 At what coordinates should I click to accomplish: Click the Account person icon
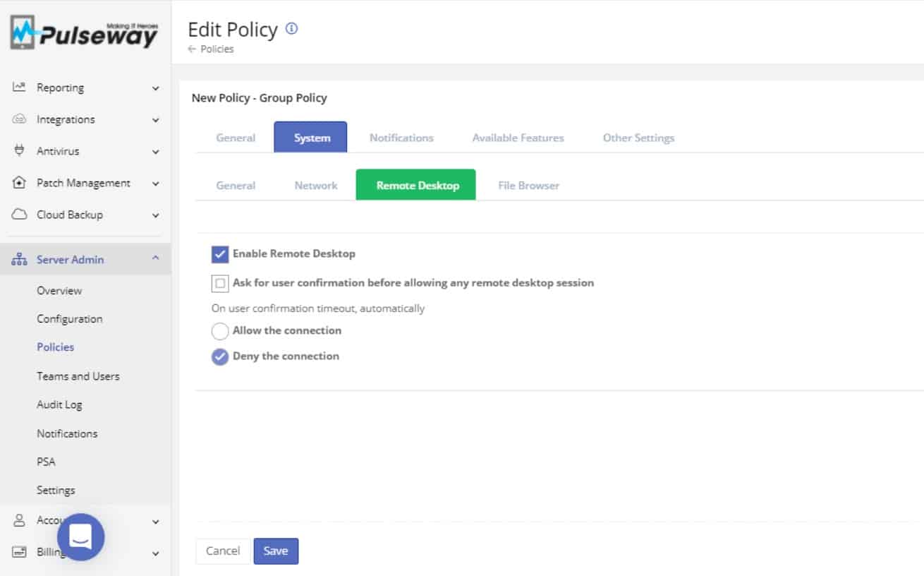[20, 520]
